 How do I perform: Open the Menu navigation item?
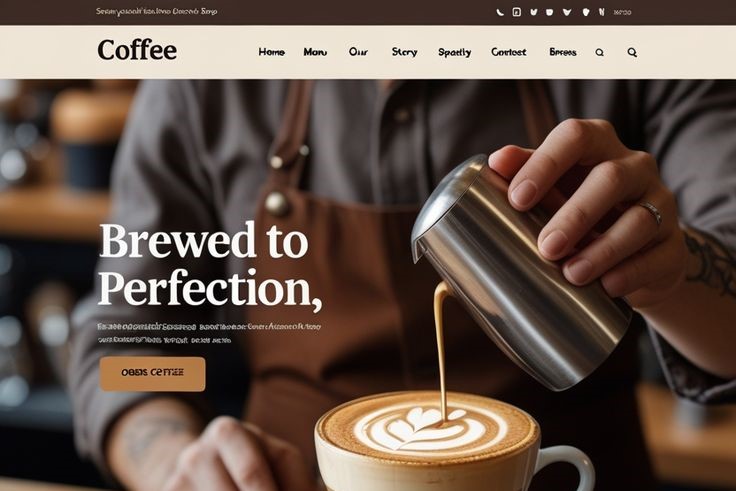click(315, 52)
